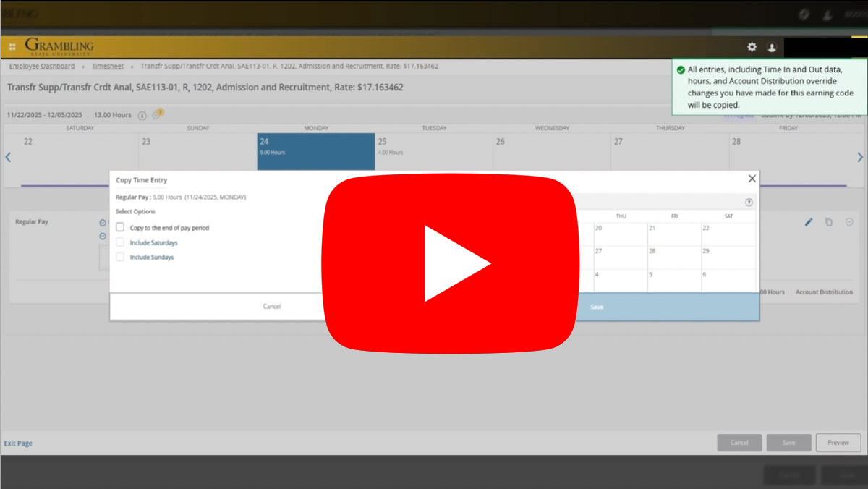Go to next week with right chevron
The width and height of the screenshot is (868, 489).
pos(860,157)
